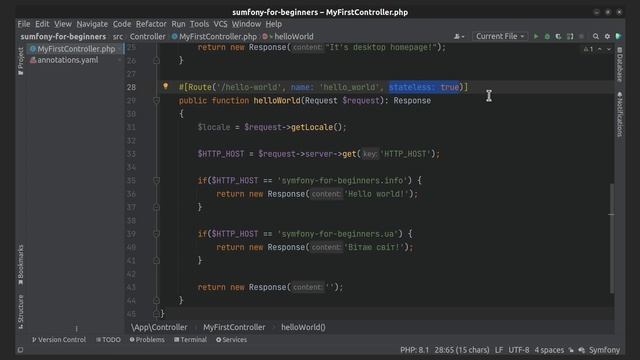Click the yellow lightbulb intention icon on line 28
The image size is (640, 360).
tap(166, 86)
